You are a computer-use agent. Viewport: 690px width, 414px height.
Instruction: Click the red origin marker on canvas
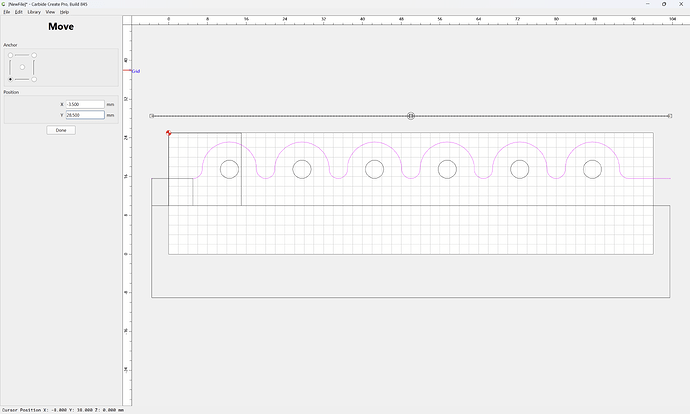point(169,132)
